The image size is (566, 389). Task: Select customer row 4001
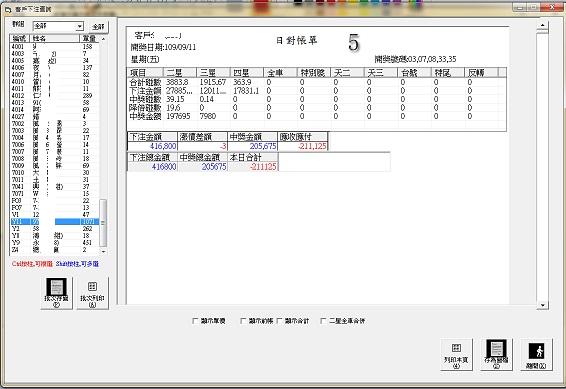point(54,47)
